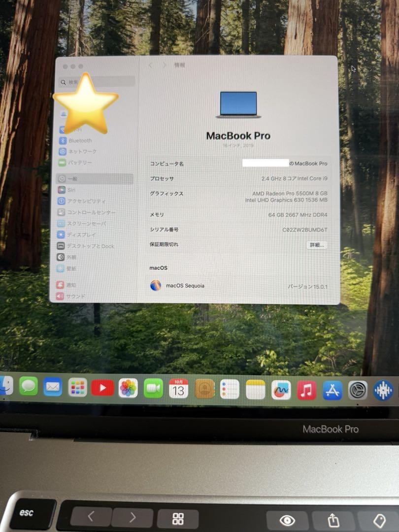Click "Intel UHD Graphics 630 1536 MB"
Viewport: 399px width, 532px height.
click(x=286, y=200)
